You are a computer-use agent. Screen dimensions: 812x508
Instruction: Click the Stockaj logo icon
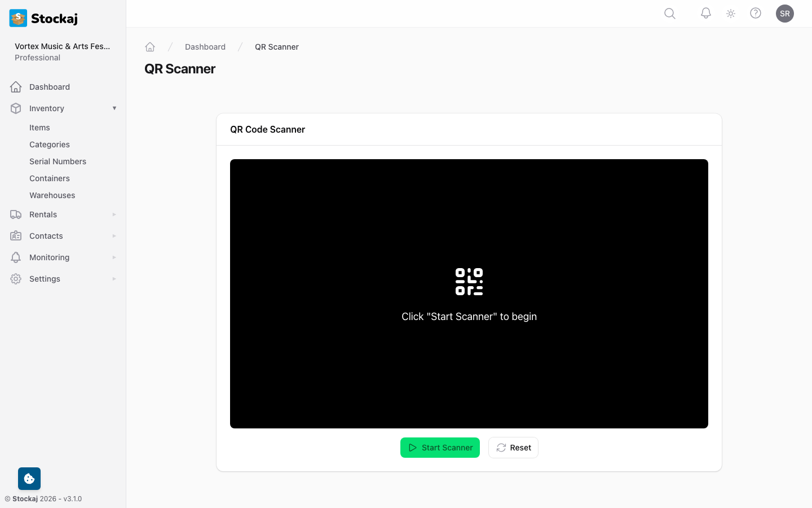click(x=17, y=18)
